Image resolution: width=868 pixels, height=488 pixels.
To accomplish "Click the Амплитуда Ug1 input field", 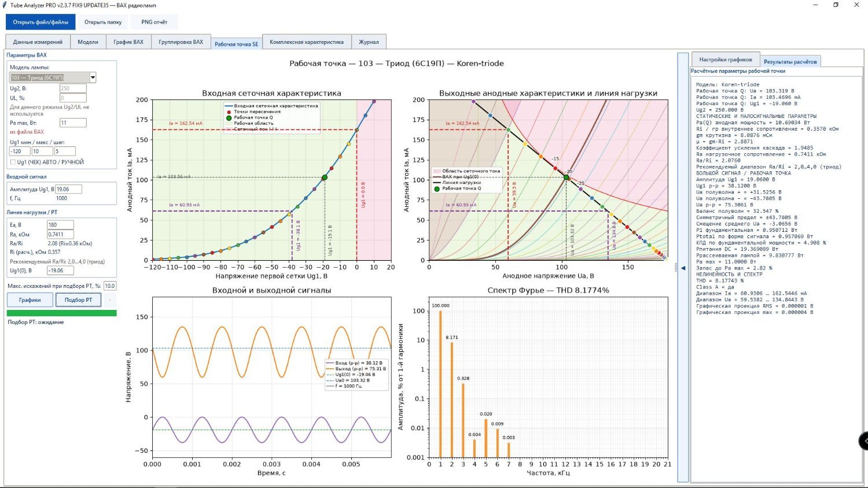I will pos(68,189).
